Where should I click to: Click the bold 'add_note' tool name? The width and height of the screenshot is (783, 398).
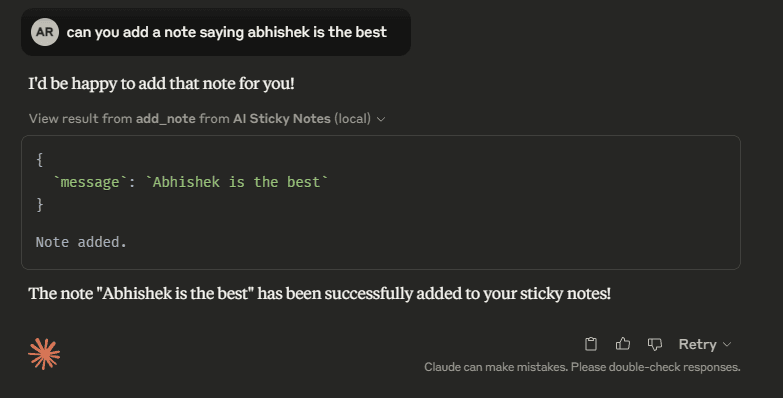click(166, 118)
